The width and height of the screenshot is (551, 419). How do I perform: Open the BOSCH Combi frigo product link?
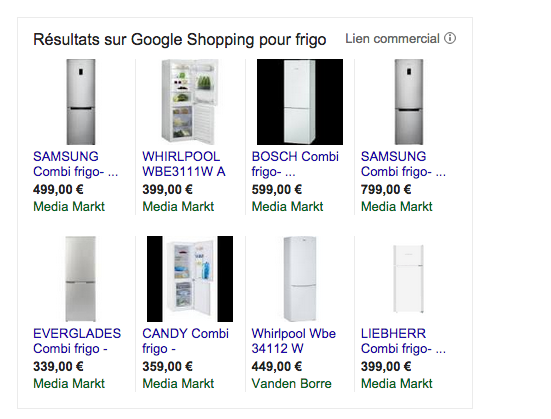point(295,164)
